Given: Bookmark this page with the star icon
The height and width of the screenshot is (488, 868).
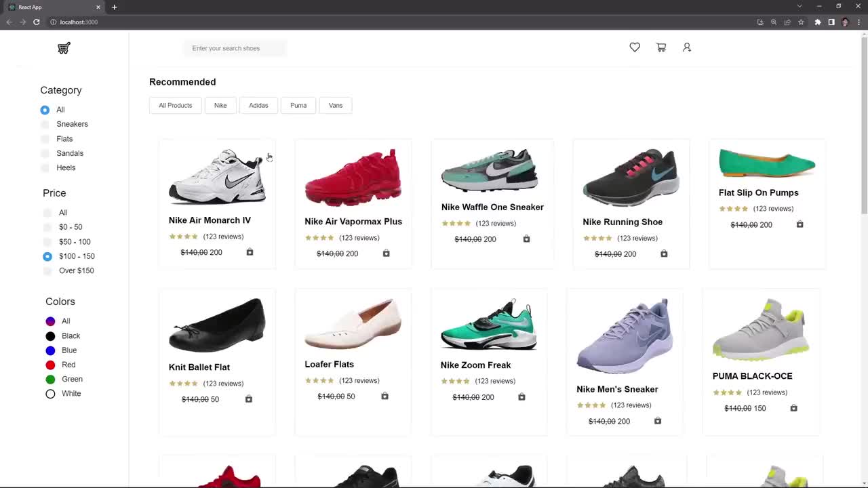Looking at the screenshot, I should coord(801,22).
